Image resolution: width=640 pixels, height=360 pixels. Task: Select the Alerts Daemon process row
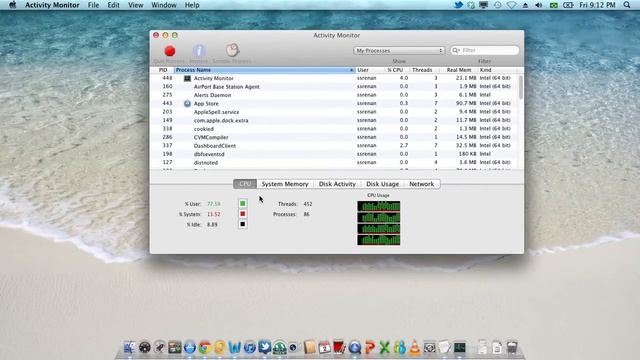click(334, 95)
